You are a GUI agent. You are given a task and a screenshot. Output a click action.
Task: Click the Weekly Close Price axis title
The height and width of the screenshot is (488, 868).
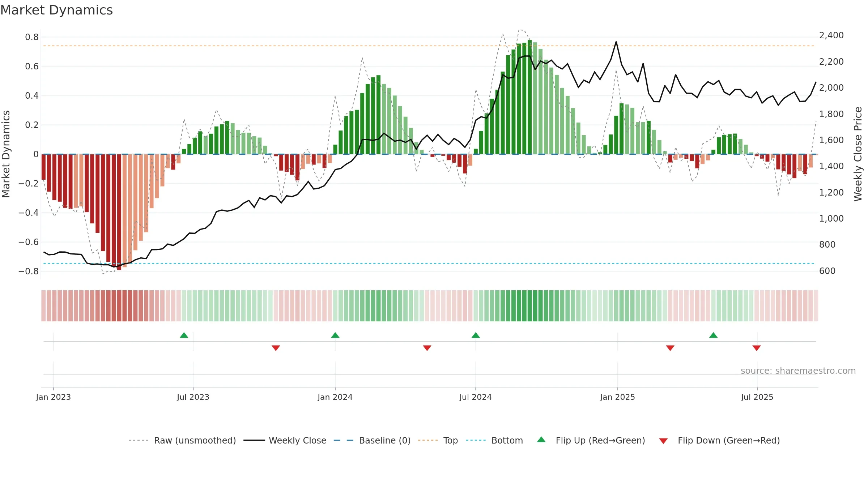(x=858, y=154)
